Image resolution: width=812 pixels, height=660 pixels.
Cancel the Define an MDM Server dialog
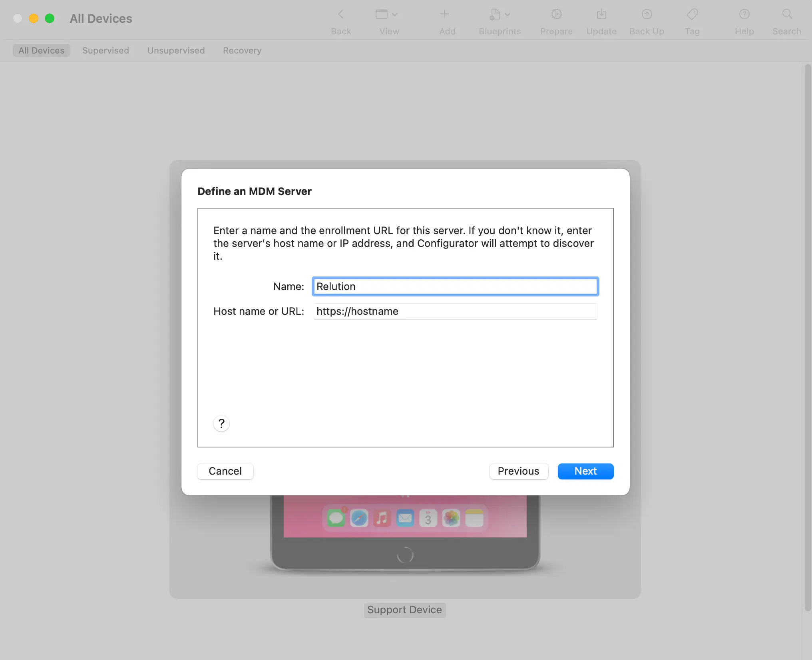point(225,471)
